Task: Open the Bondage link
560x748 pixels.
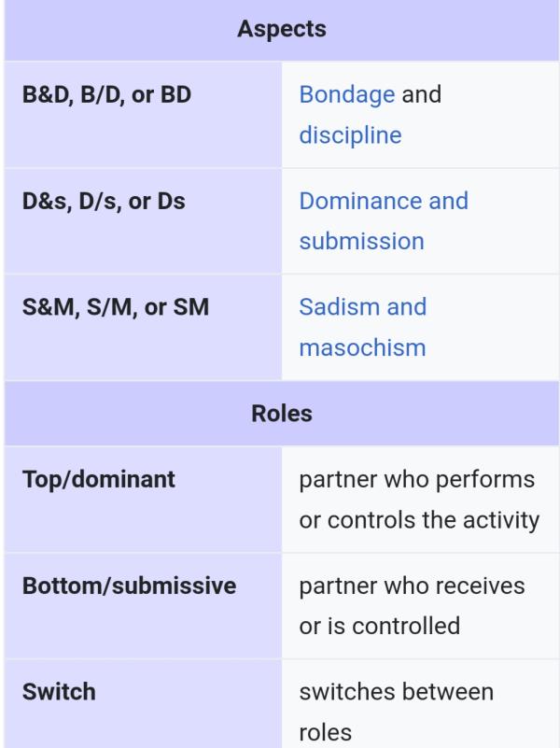Action: point(347,94)
